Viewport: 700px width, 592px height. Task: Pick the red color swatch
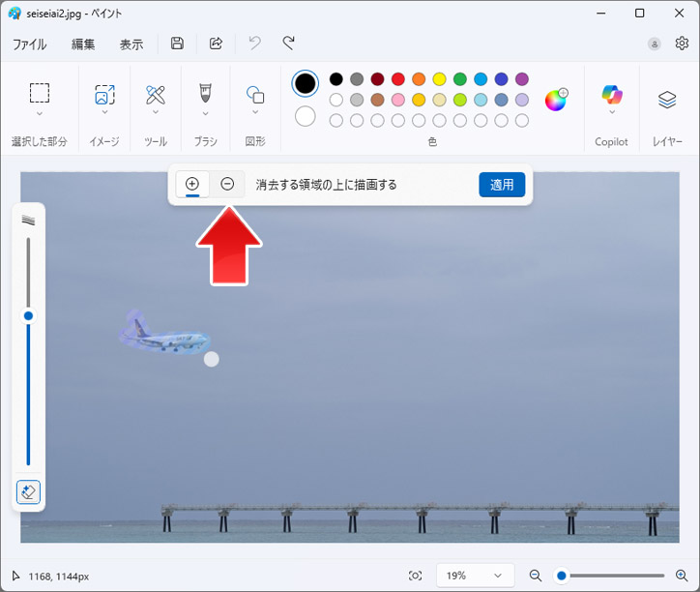tap(397, 79)
